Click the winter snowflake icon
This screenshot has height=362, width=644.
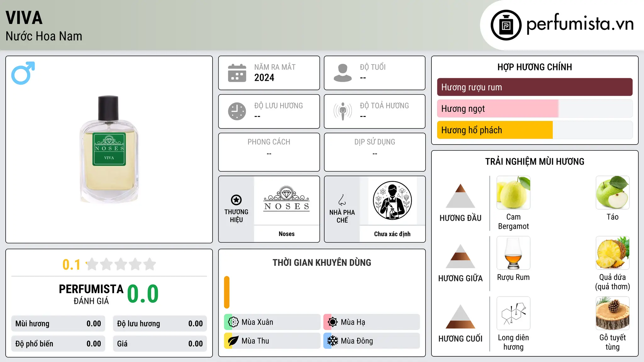click(x=333, y=341)
